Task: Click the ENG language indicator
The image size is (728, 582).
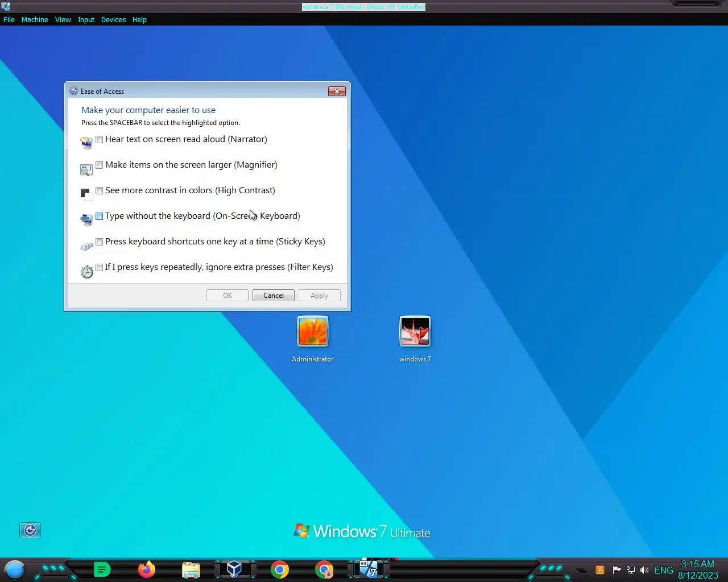Action: (x=664, y=570)
